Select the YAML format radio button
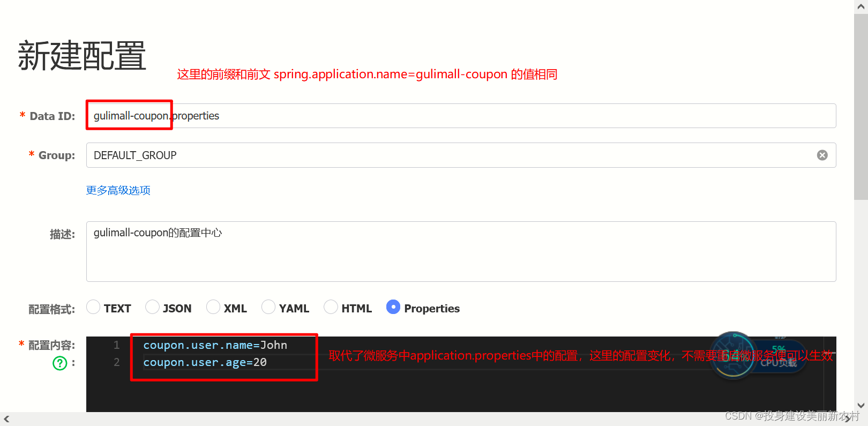 268,307
